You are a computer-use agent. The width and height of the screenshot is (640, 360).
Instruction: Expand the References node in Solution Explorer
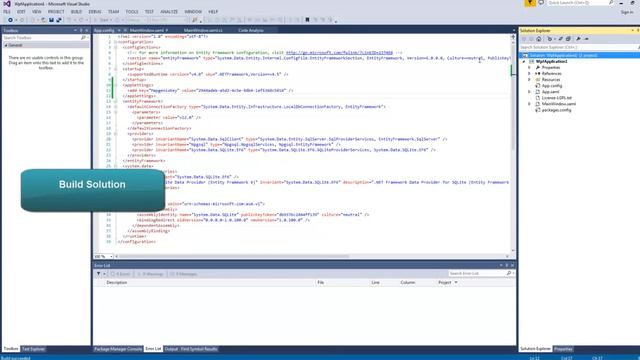point(529,73)
